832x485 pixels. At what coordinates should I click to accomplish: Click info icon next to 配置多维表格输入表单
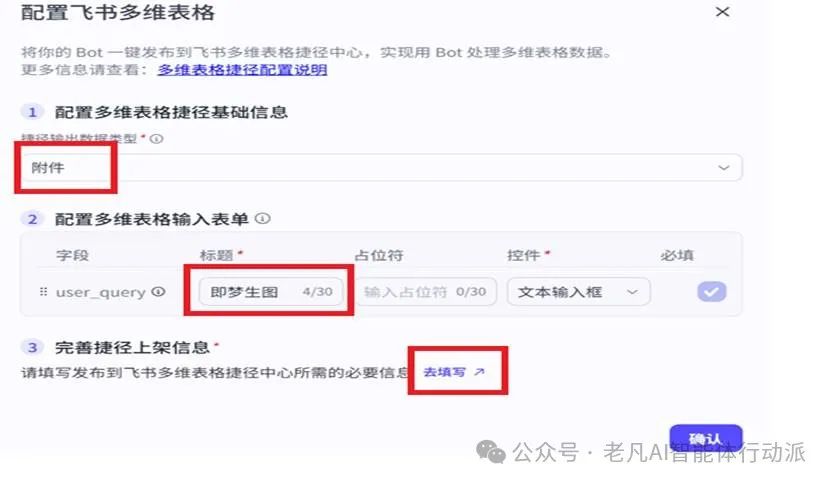[x=263, y=219]
